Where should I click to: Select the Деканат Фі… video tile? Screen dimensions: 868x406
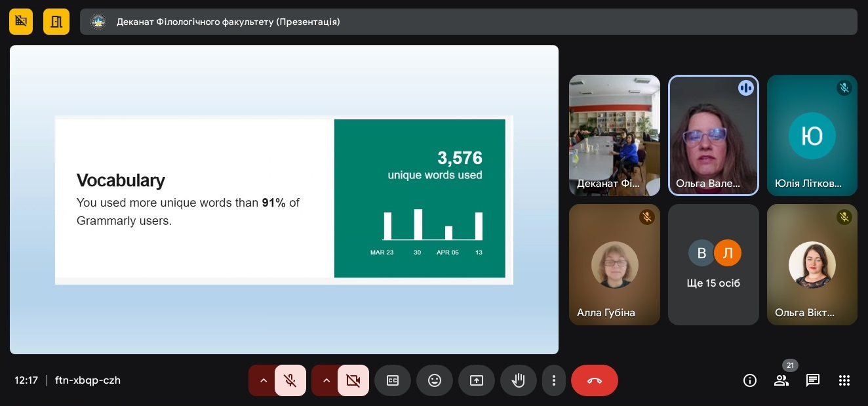[614, 135]
